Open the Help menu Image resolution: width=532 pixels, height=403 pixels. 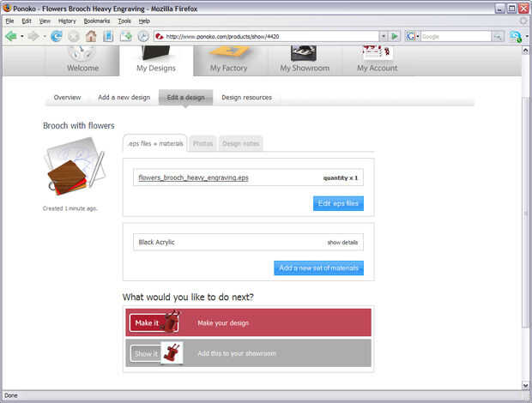pyautogui.click(x=144, y=21)
